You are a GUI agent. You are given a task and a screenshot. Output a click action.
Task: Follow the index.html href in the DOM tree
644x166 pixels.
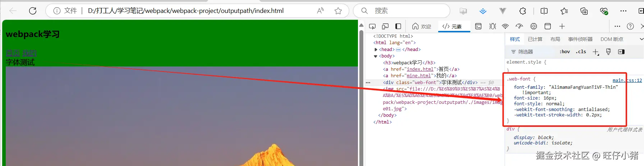[420, 69]
